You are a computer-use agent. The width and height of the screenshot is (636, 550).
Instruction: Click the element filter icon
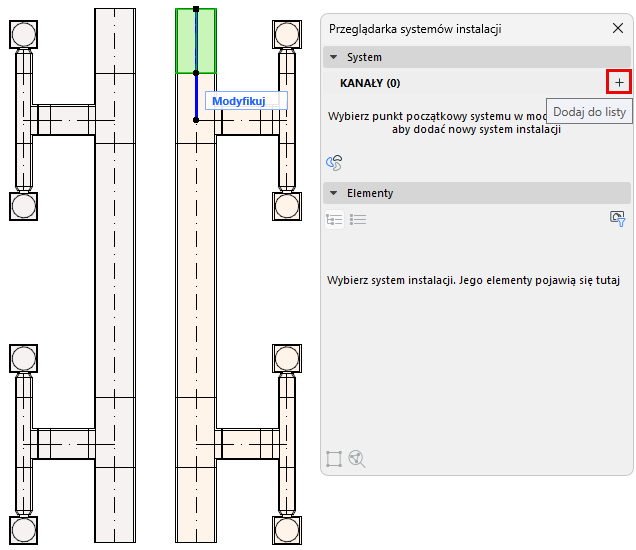(x=617, y=219)
